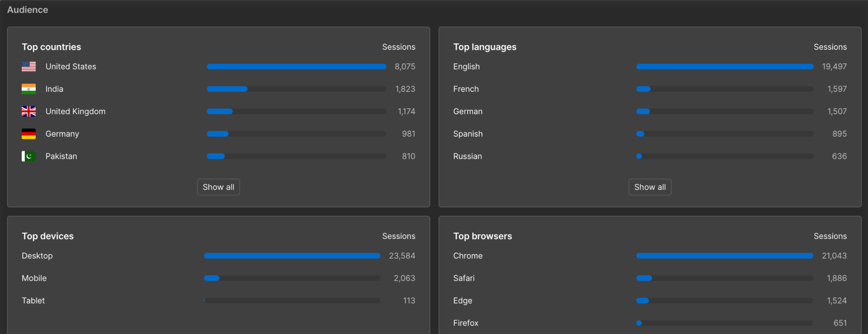Click the French language sessions bar

pos(725,89)
